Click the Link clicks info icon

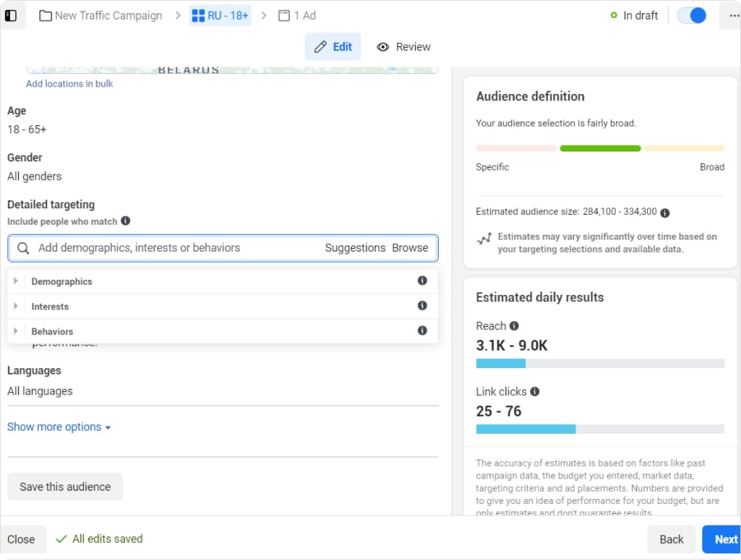[x=534, y=392]
